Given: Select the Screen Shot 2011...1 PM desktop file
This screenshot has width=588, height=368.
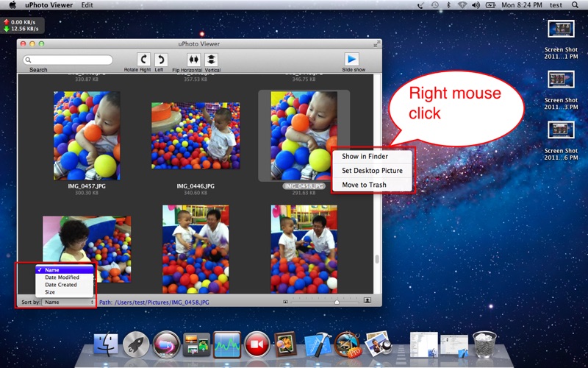Looking at the screenshot, I should tap(561, 40).
